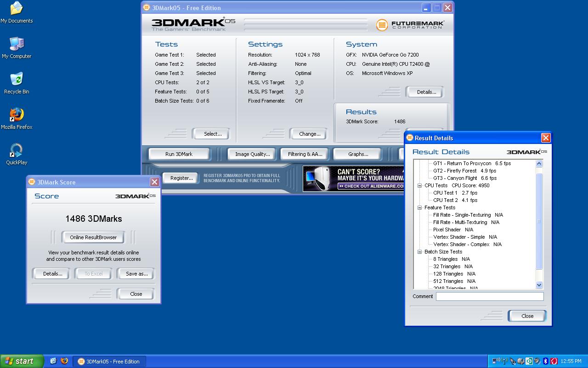Click the 3DMark Score window title icon

pyautogui.click(x=32, y=182)
